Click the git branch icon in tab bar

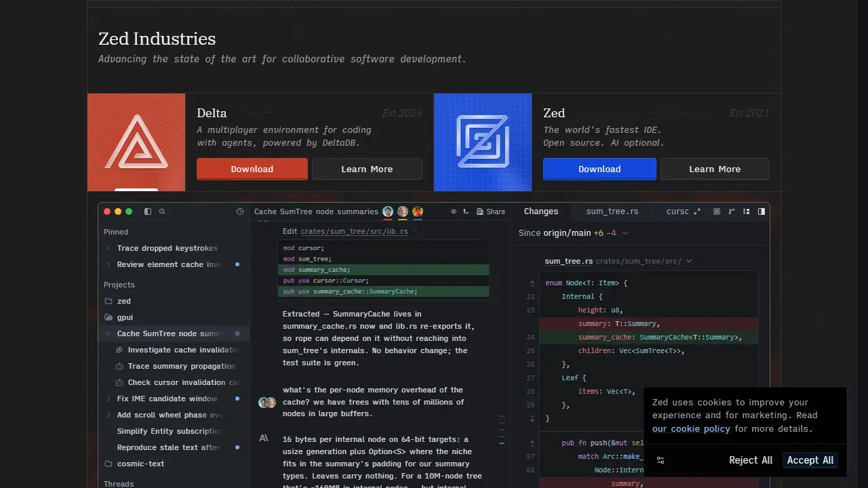(x=732, y=211)
